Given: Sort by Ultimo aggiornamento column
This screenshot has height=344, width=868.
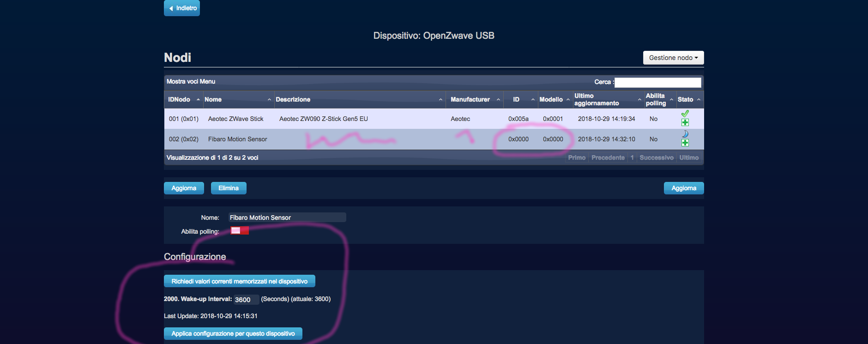Looking at the screenshot, I should 597,100.
